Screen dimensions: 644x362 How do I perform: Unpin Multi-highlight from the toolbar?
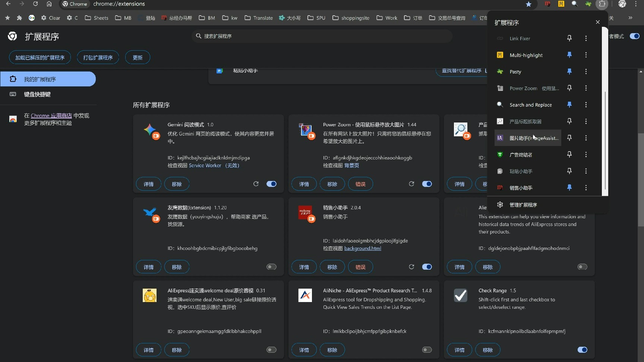coord(569,55)
